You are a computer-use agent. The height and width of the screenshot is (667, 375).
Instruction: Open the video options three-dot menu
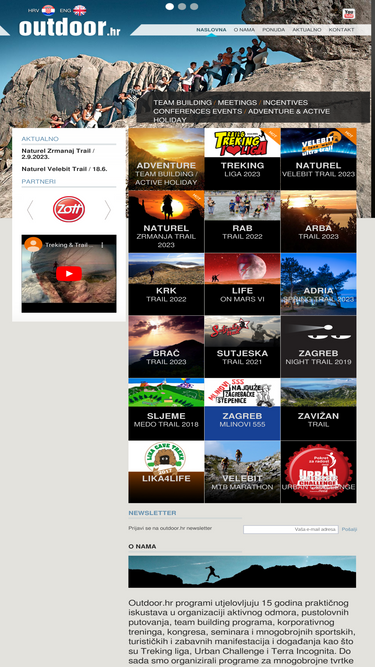[x=102, y=245]
